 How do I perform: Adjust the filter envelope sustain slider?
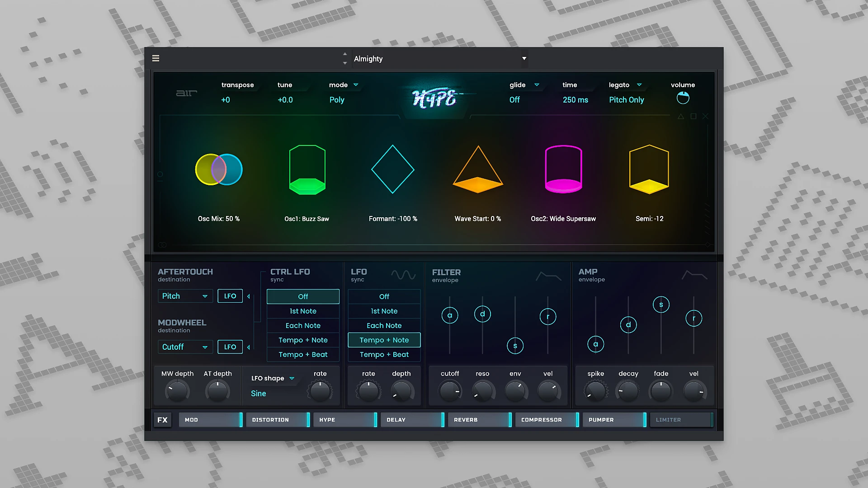click(x=515, y=346)
